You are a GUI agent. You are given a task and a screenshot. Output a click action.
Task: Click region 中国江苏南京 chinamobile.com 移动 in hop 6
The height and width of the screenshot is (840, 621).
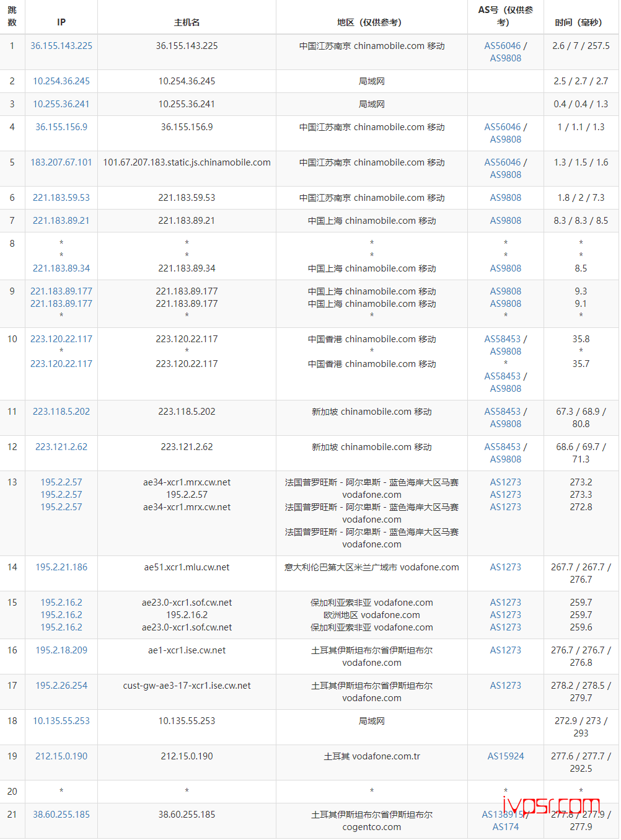coord(372,198)
